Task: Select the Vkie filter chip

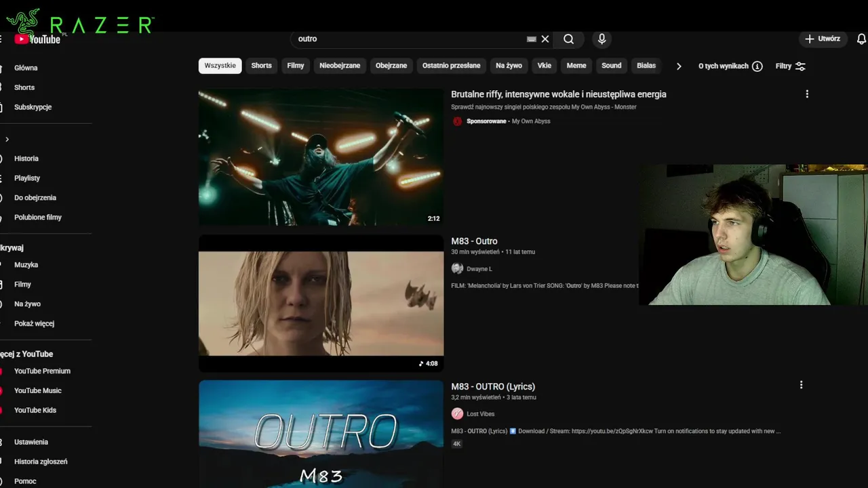Action: (545, 66)
